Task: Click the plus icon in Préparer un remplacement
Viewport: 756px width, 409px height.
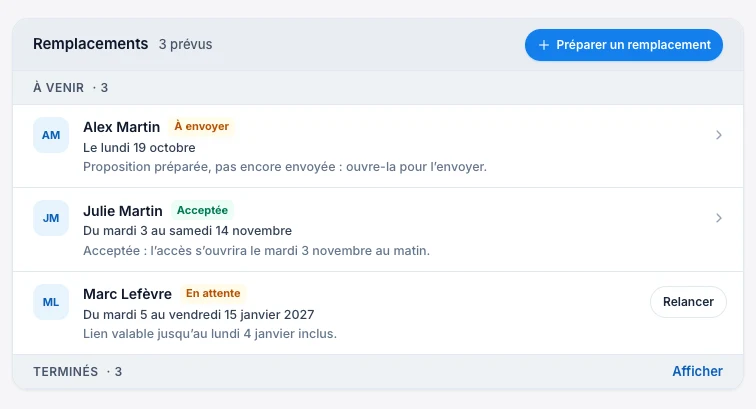Action: [543, 45]
